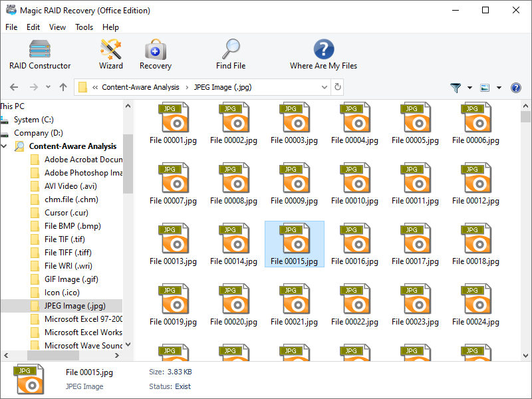Select Company (D:) drive
Image resolution: width=532 pixels, height=399 pixels.
coord(39,133)
